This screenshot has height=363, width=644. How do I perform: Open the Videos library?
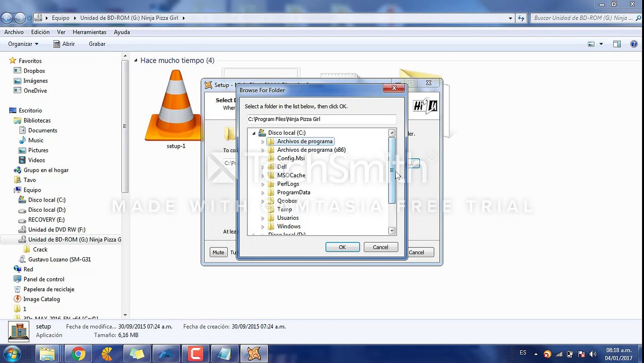pos(36,160)
